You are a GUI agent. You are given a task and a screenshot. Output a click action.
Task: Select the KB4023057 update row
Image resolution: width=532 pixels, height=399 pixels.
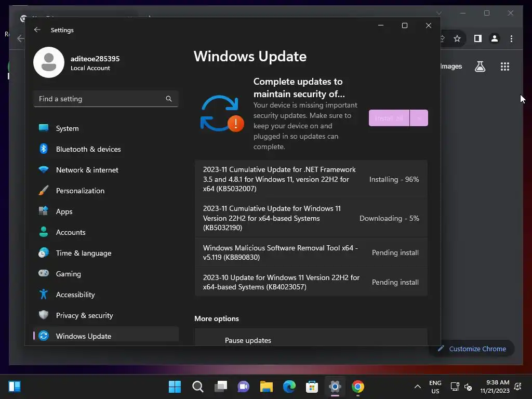[x=311, y=282]
